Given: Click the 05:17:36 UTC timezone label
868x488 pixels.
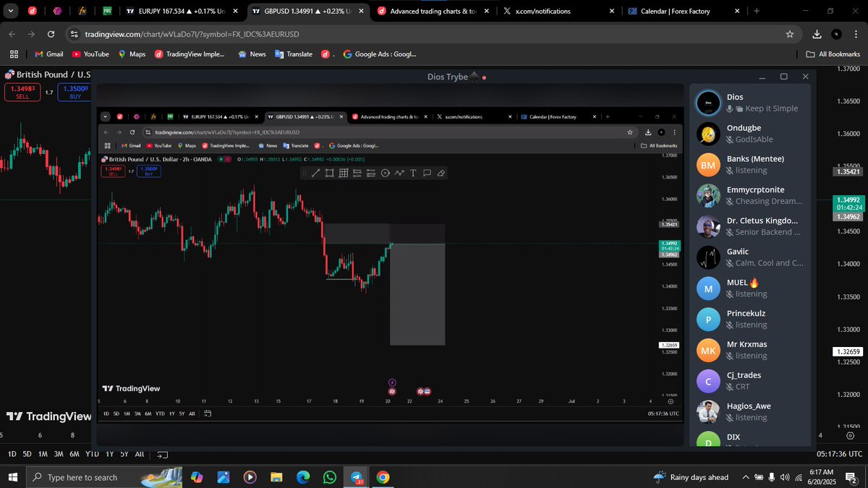Looking at the screenshot, I should pyautogui.click(x=839, y=454).
